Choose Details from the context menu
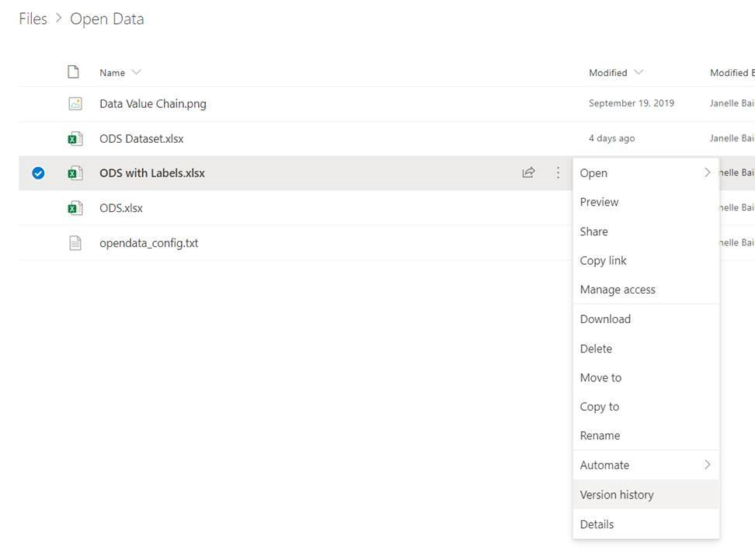 pyautogui.click(x=645, y=524)
